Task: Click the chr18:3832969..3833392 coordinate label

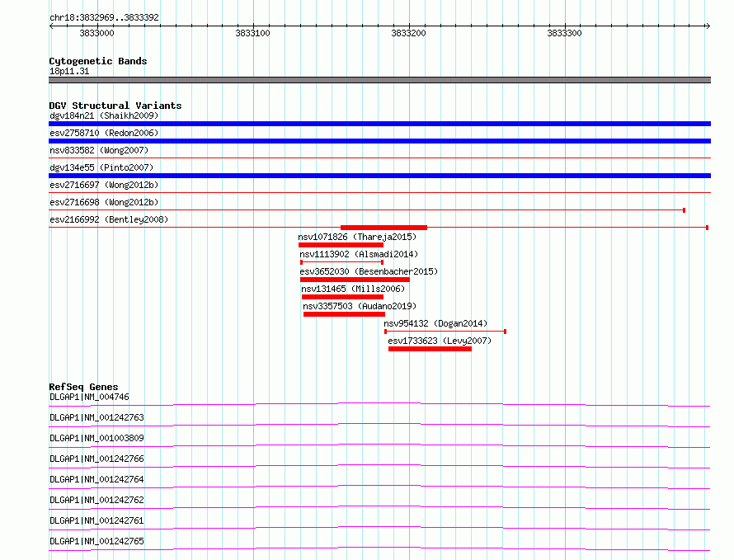Action: 105,17
